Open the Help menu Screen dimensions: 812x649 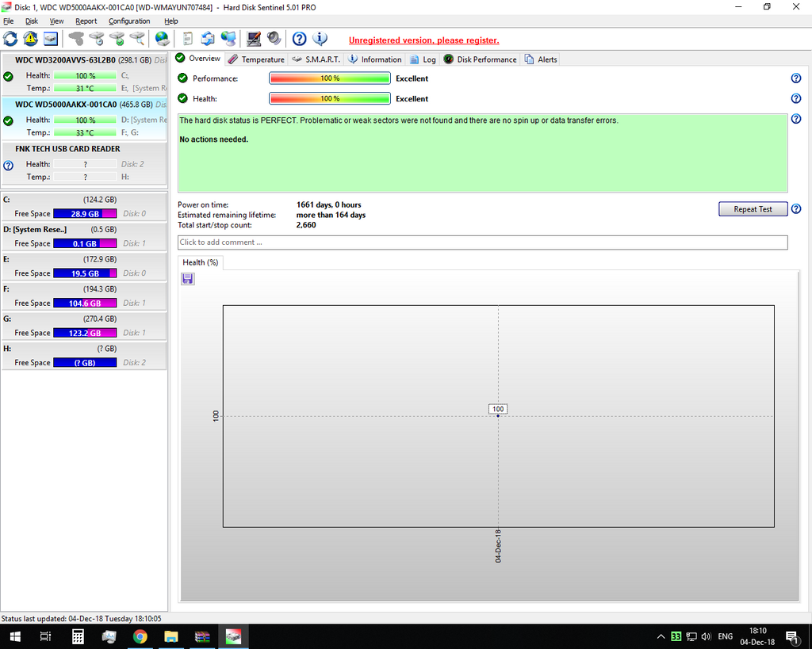(x=171, y=21)
